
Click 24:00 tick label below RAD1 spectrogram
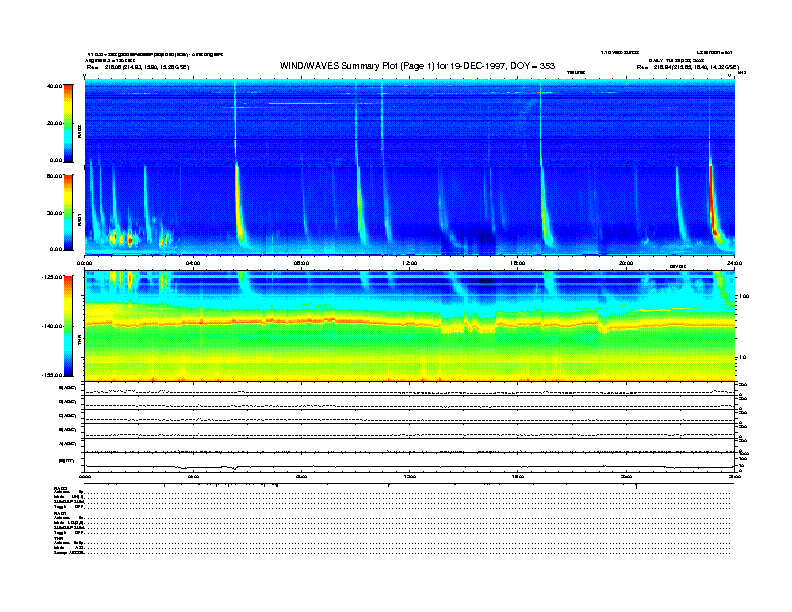[734, 263]
